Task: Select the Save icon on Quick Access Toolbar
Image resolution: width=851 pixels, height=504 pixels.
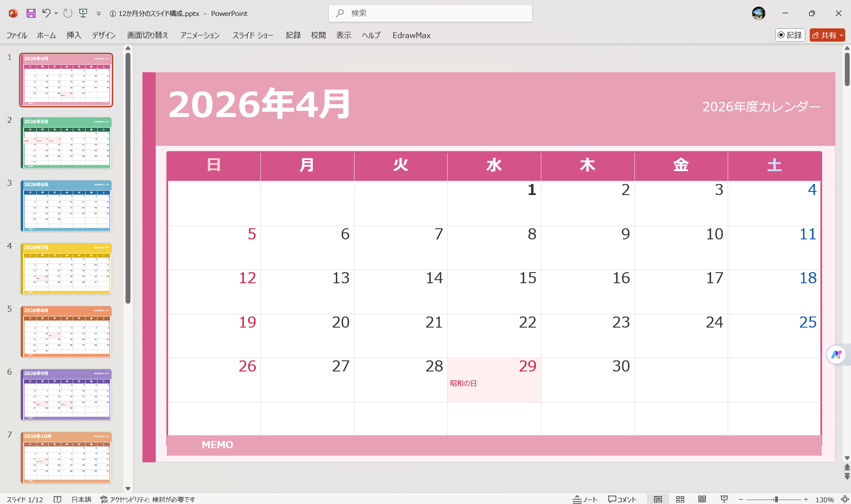Action: pyautogui.click(x=31, y=13)
